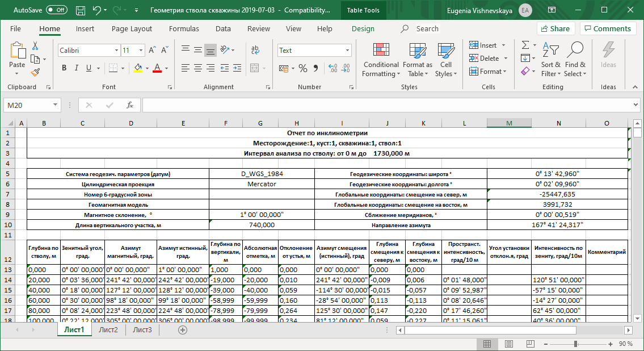The width and height of the screenshot is (644, 351).
Task: Click the Percent Style icon
Action: click(302, 68)
